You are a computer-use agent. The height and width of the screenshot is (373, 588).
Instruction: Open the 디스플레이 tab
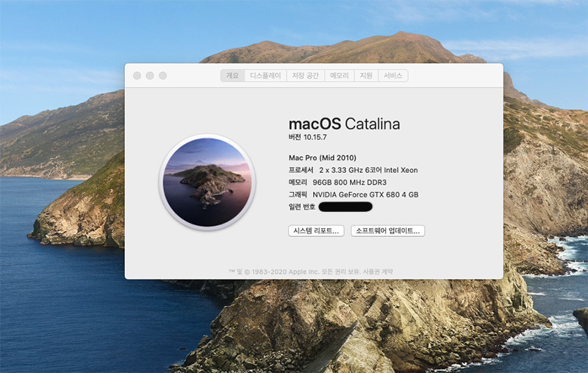click(x=265, y=76)
